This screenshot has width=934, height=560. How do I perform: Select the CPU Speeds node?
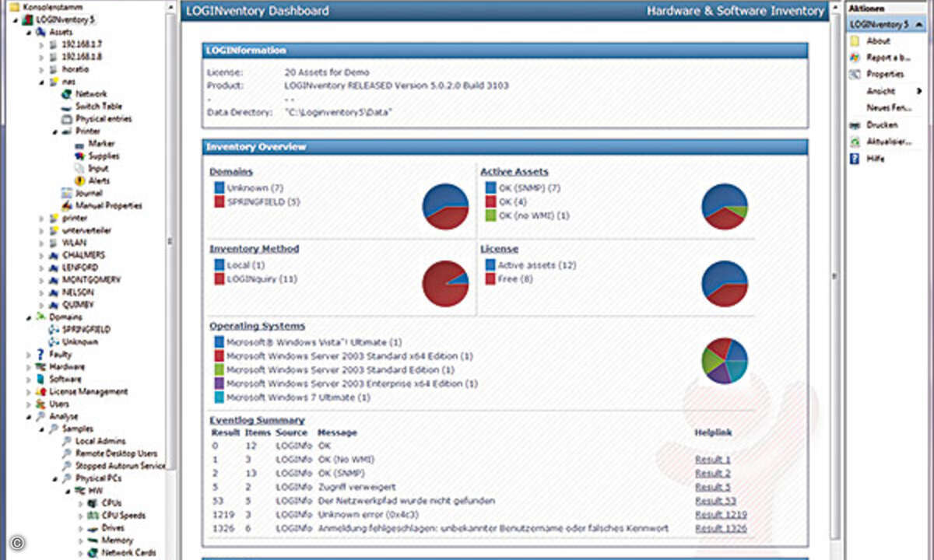pos(124,516)
